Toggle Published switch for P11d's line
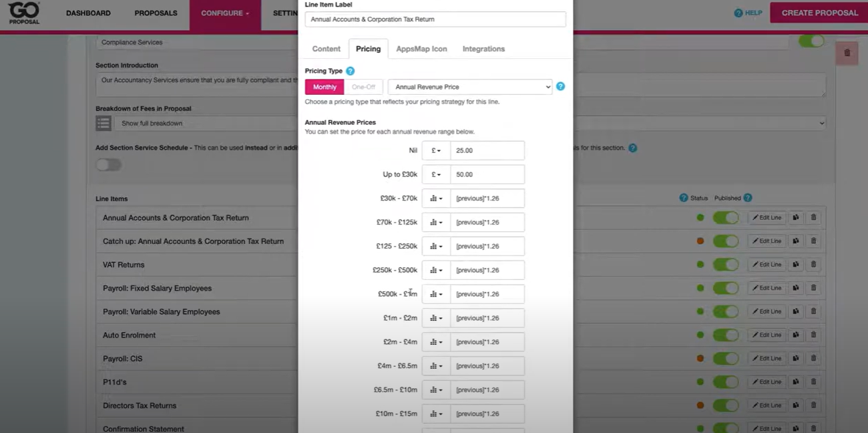This screenshot has height=433, width=868. coord(725,382)
